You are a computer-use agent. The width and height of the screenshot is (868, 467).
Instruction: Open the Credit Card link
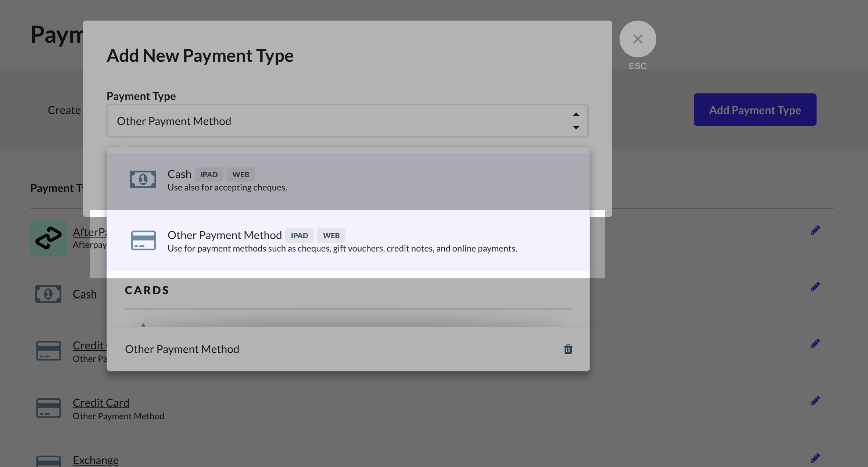coord(101,403)
